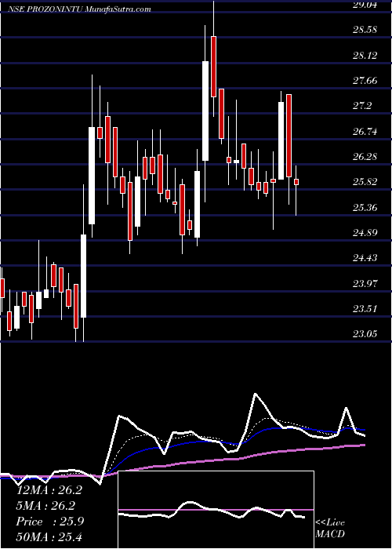Click the 28.58 price axis label
The image size is (392, 549).
click(365, 30)
